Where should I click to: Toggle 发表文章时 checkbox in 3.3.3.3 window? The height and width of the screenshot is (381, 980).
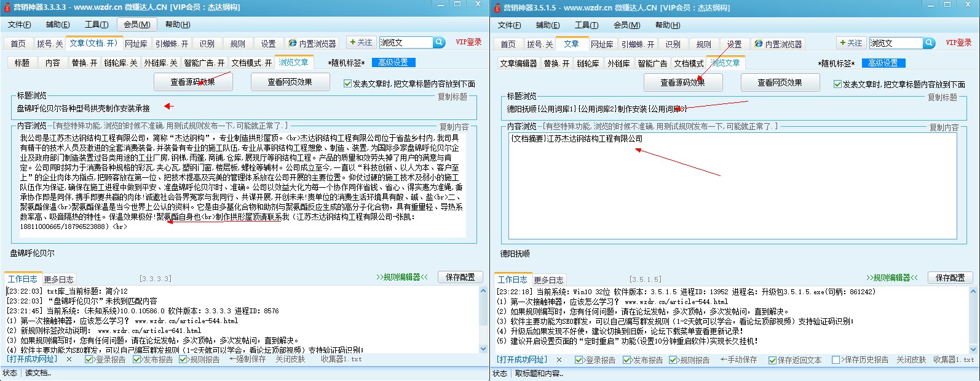pyautogui.click(x=347, y=83)
